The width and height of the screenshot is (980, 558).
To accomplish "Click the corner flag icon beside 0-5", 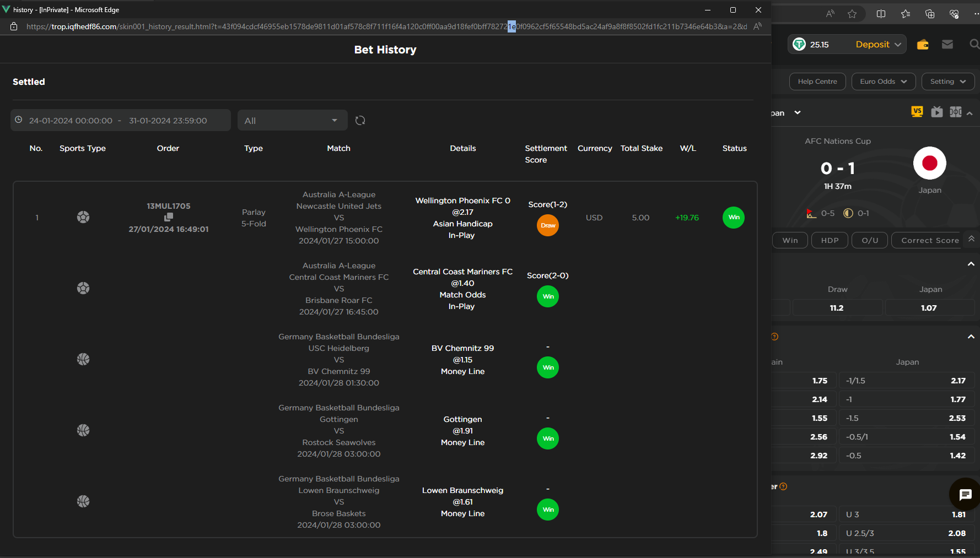I will coord(811,213).
